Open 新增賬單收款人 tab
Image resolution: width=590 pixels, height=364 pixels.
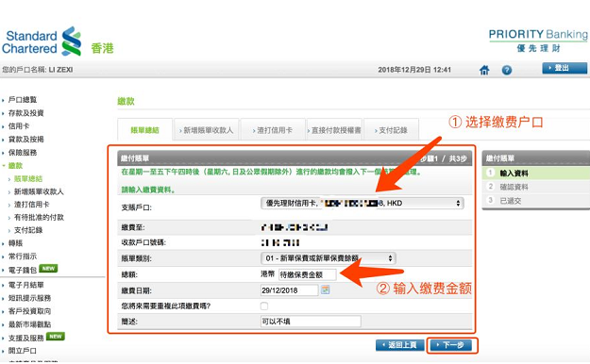coord(206,130)
